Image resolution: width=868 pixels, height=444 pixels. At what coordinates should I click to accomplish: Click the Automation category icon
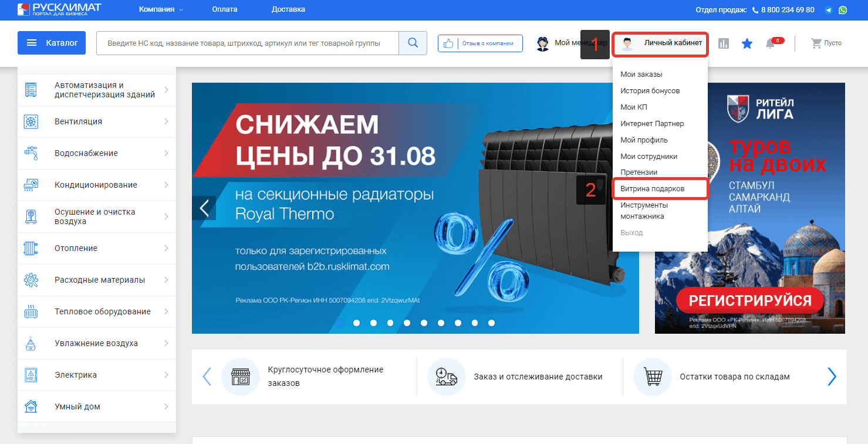(31, 90)
